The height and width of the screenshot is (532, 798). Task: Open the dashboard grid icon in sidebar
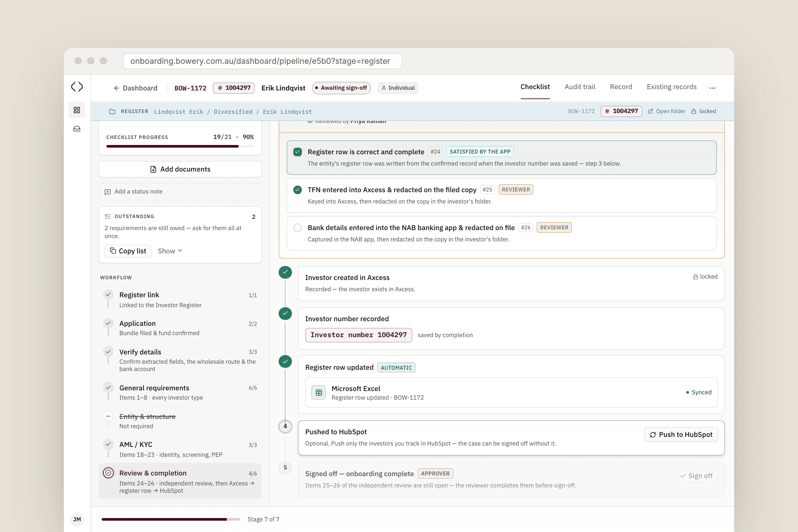(x=77, y=110)
